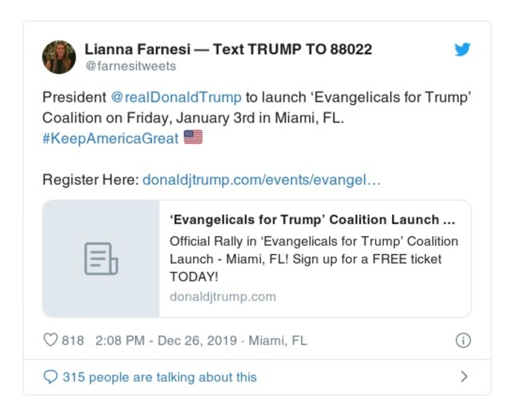Click the link card description text

(314, 259)
